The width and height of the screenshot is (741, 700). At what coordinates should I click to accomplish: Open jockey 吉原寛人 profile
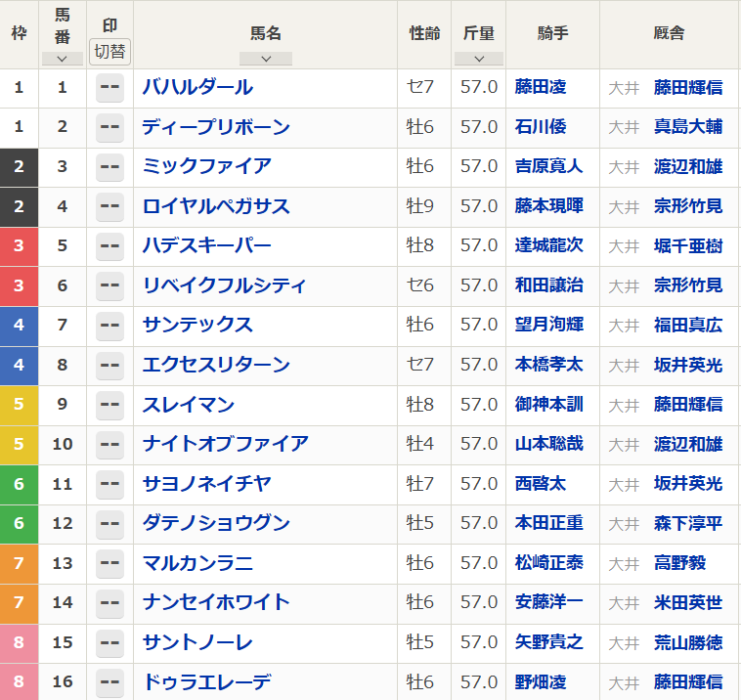pyautogui.click(x=549, y=166)
